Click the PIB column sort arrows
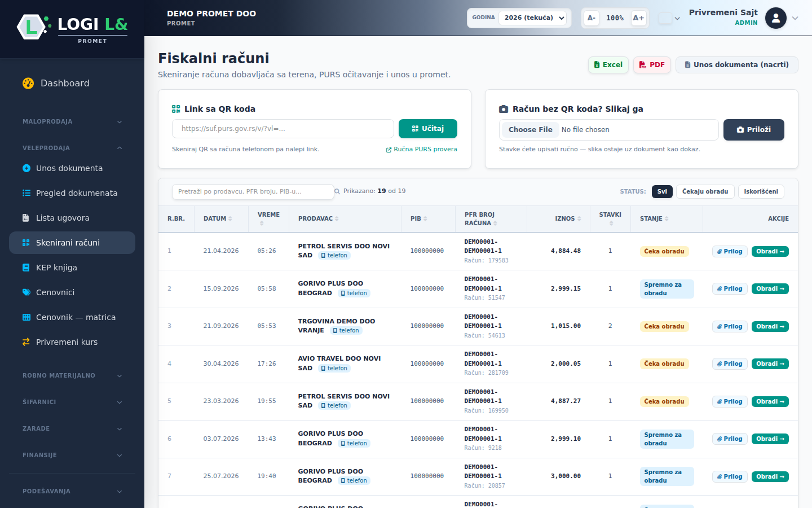Image resolution: width=812 pixels, height=508 pixels. point(425,219)
